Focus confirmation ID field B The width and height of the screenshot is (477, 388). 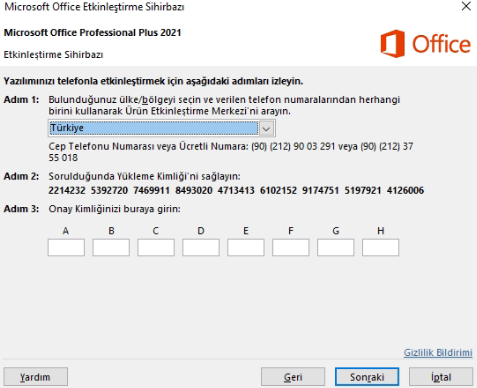[x=111, y=247]
